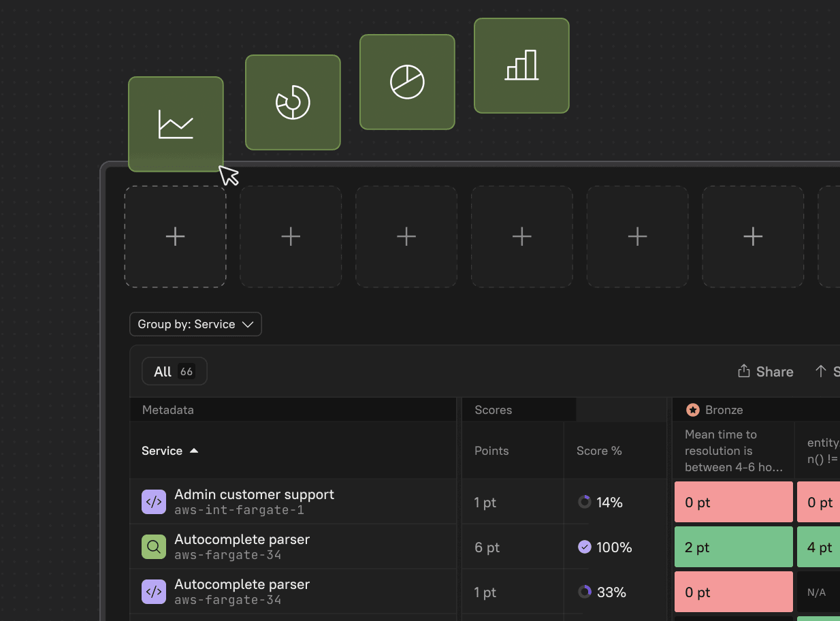Select the bar chart widget tile

point(521,65)
